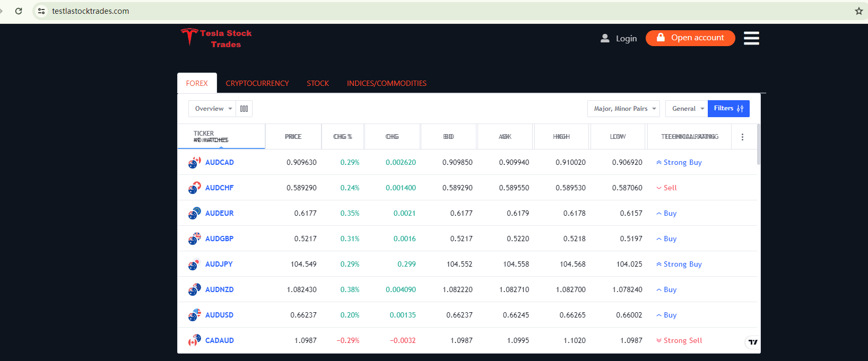The width and height of the screenshot is (868, 361).
Task: Click the Login link
Action: click(619, 38)
